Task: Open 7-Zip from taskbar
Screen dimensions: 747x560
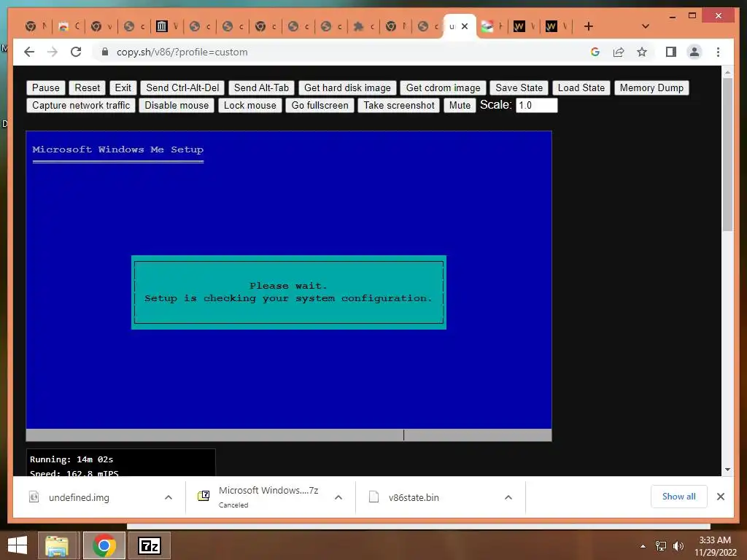Action: 149,545
